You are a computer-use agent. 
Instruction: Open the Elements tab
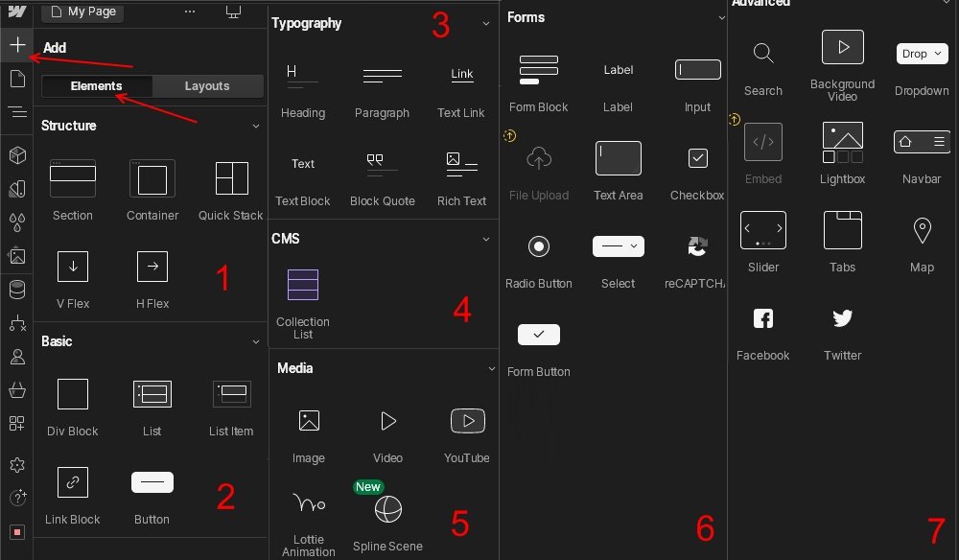[96, 86]
